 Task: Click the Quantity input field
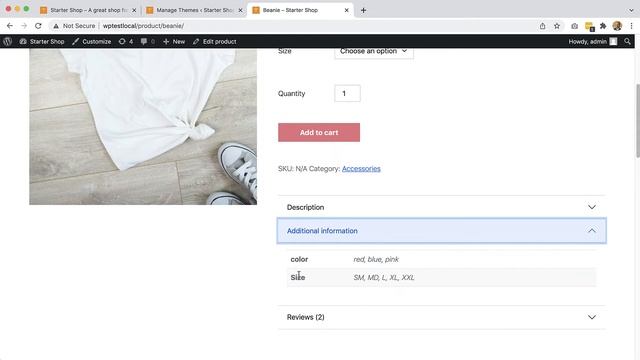[347, 93]
